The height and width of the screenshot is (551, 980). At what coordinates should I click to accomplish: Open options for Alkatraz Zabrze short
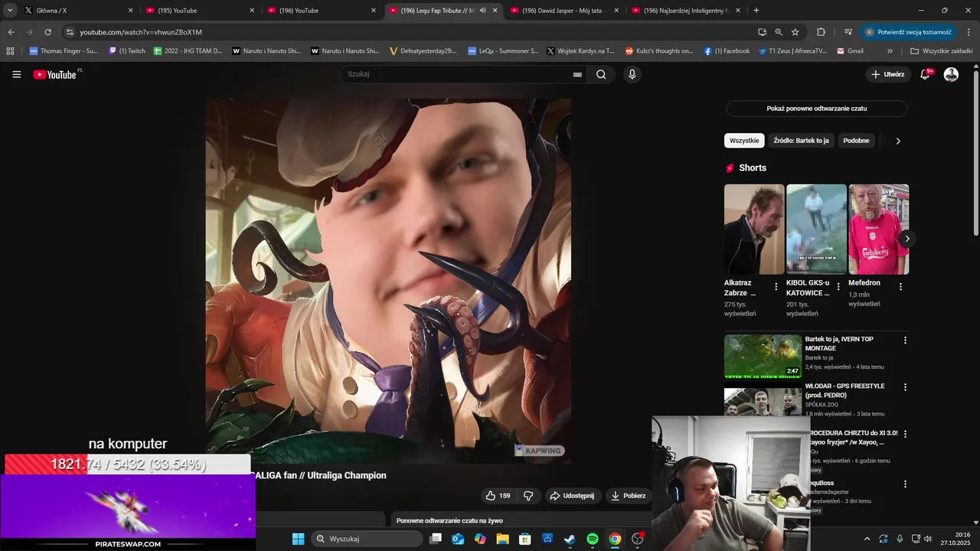[776, 287]
